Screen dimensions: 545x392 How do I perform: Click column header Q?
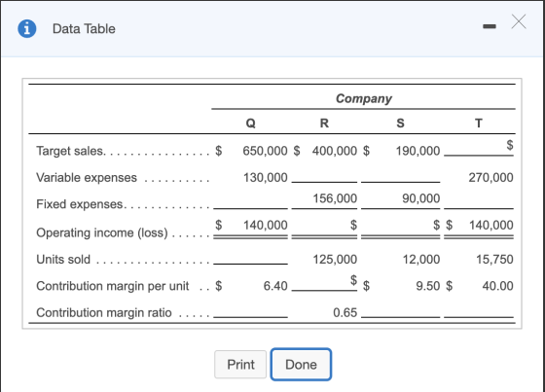pos(251,123)
